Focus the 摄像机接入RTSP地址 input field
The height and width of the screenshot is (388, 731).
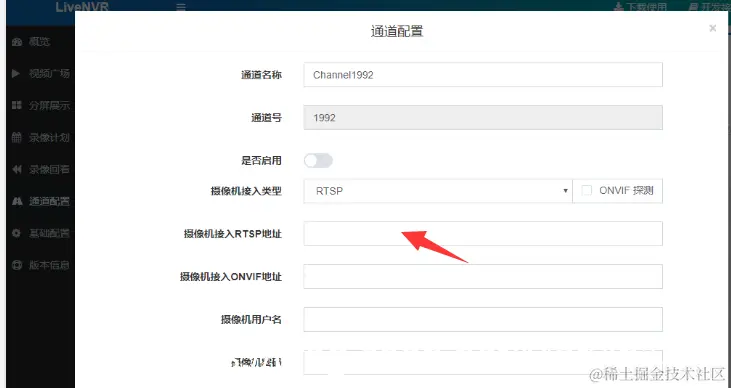click(x=483, y=234)
